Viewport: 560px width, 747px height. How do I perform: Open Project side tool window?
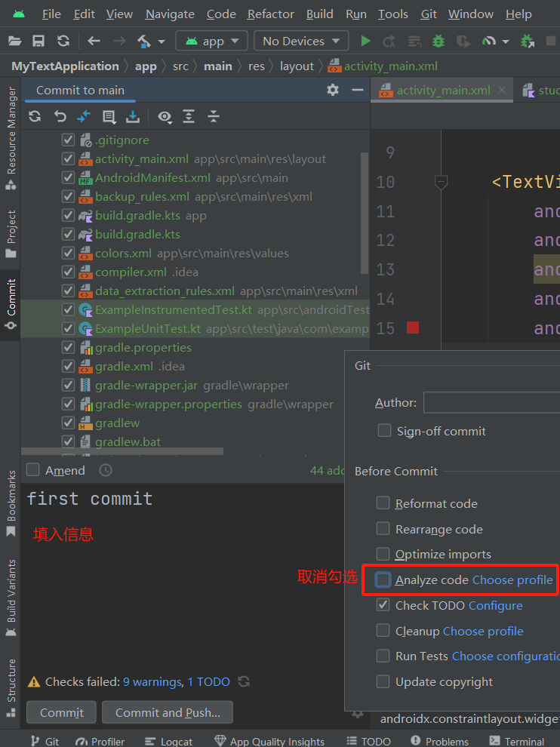(11, 234)
